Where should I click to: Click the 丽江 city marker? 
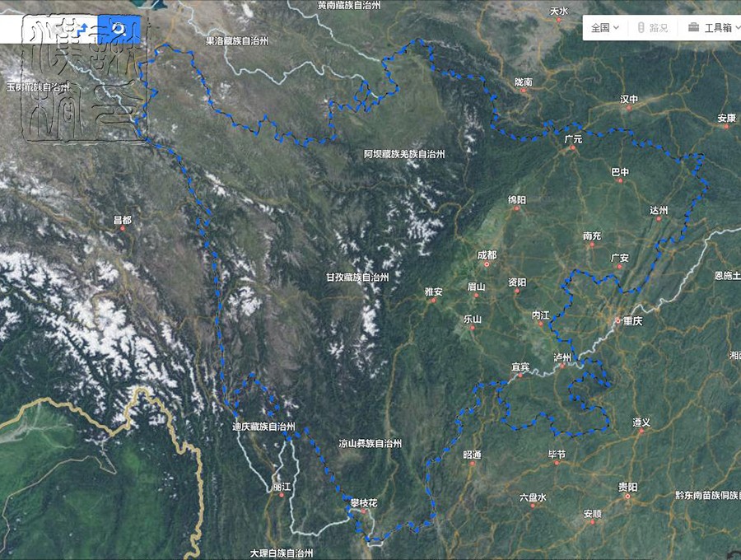(282, 495)
